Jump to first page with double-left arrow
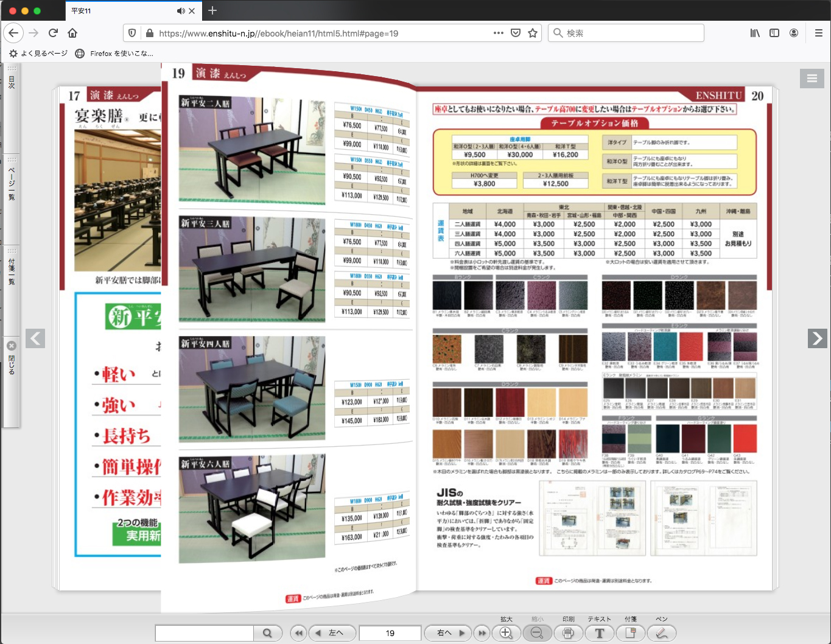 (298, 633)
